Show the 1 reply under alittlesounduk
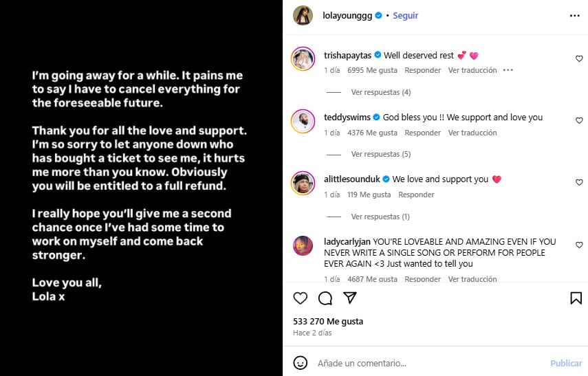Image resolution: width=588 pixels, height=376 pixels. tap(380, 217)
